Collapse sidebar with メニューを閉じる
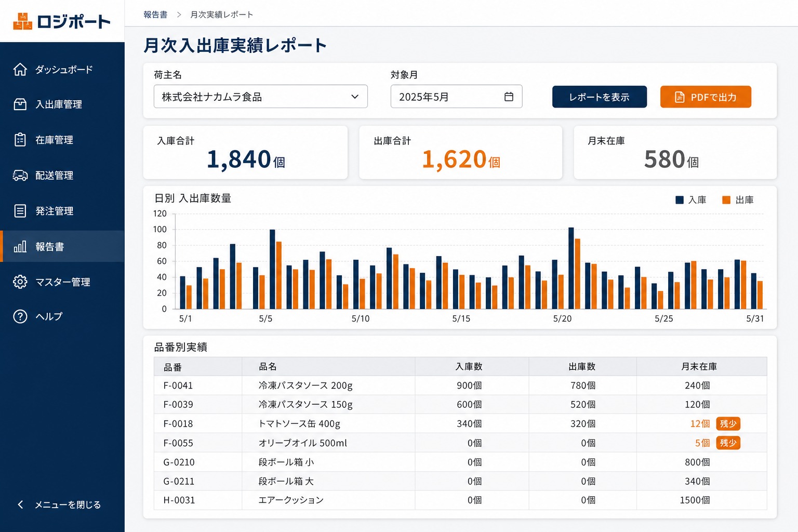This screenshot has width=798, height=532. click(x=62, y=504)
